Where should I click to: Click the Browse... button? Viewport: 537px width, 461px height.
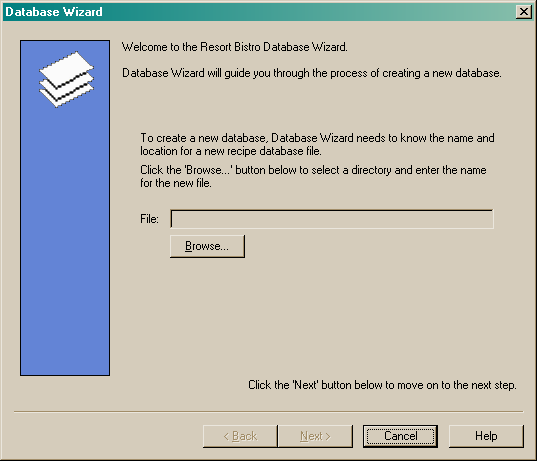(207, 246)
